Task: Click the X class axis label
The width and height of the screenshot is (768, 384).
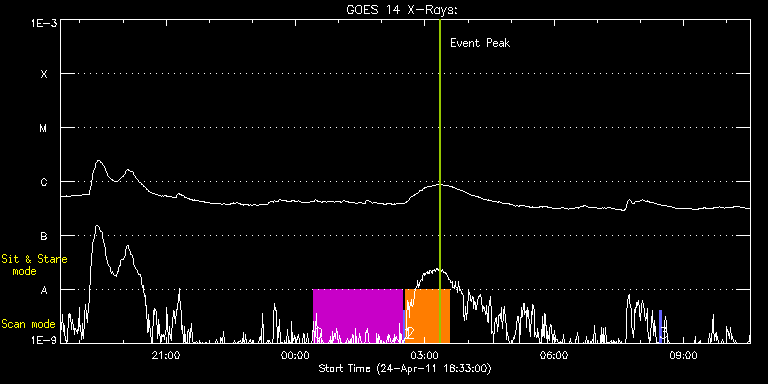Action: click(44, 74)
